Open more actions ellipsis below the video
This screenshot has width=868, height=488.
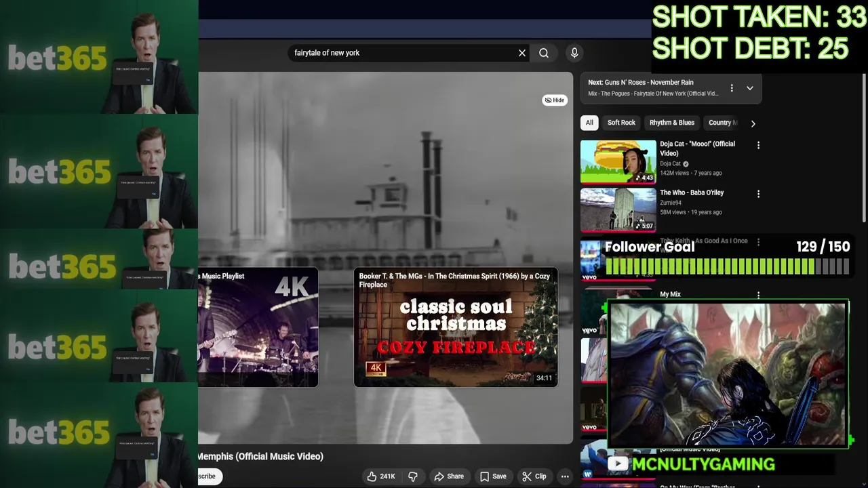[x=565, y=476]
